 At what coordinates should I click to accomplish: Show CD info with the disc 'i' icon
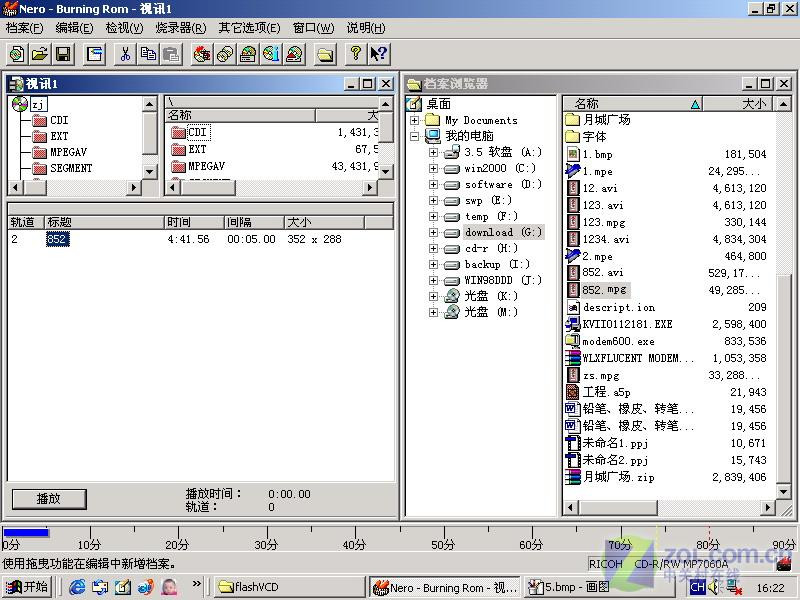click(x=271, y=54)
